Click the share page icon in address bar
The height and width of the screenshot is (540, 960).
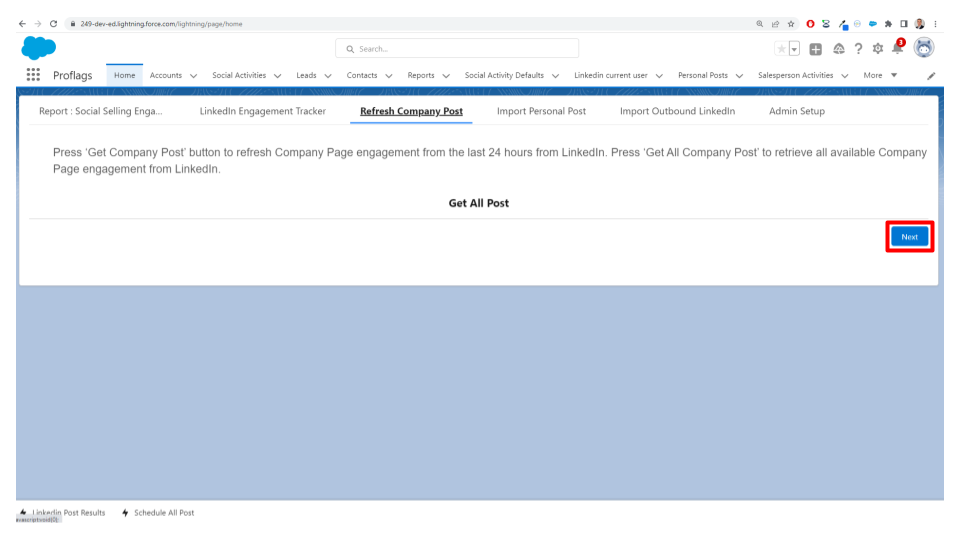775,24
